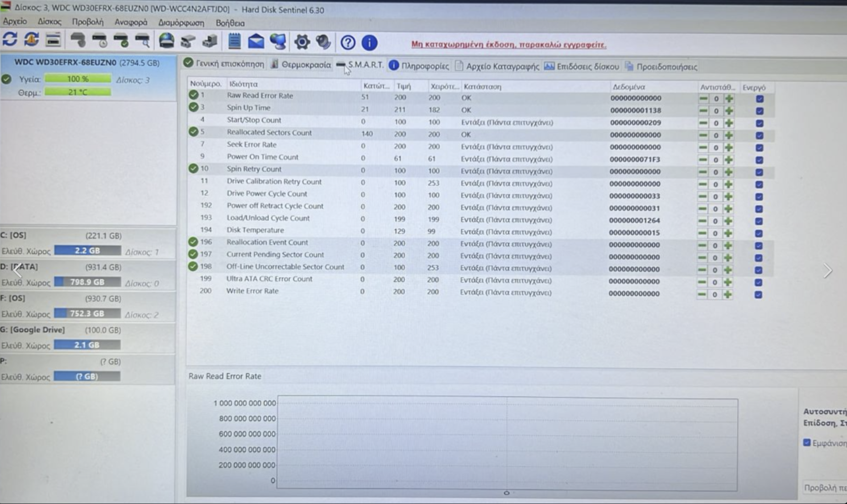Click the question mark help icon
The height and width of the screenshot is (504, 847).
point(348,43)
